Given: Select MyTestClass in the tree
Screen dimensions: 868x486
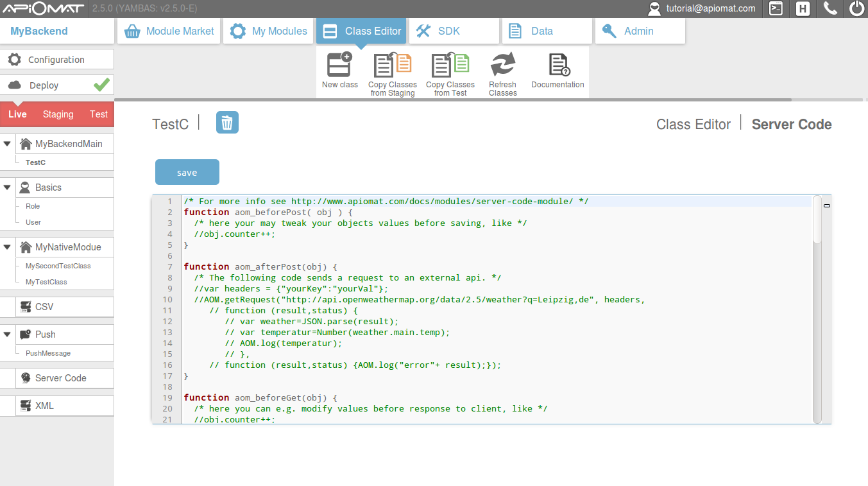Looking at the screenshot, I should pos(46,282).
